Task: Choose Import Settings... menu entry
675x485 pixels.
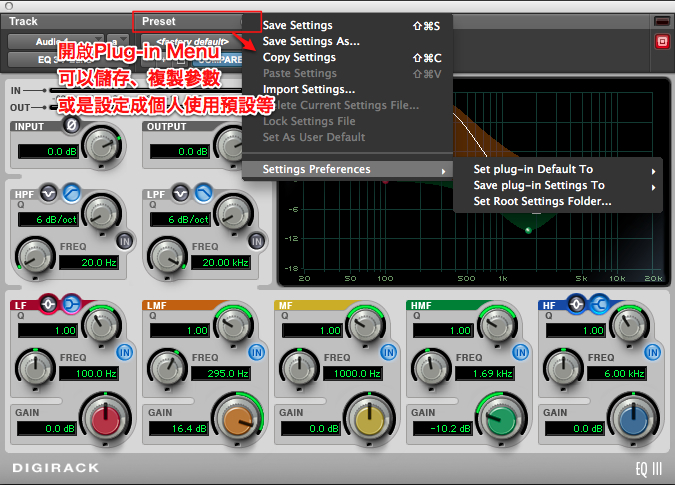Action: point(347,89)
